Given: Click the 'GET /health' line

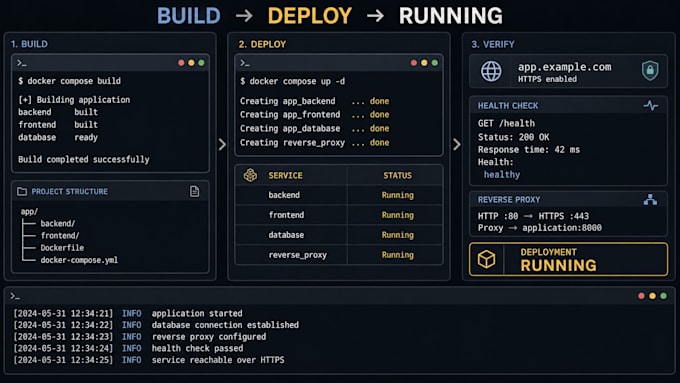Looking at the screenshot, I should pyautogui.click(x=506, y=124).
